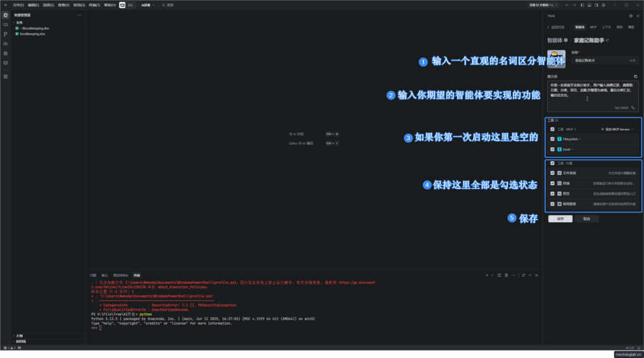
Task: Uncheck the Excel MCP tool checkbox
Action: pos(552,149)
